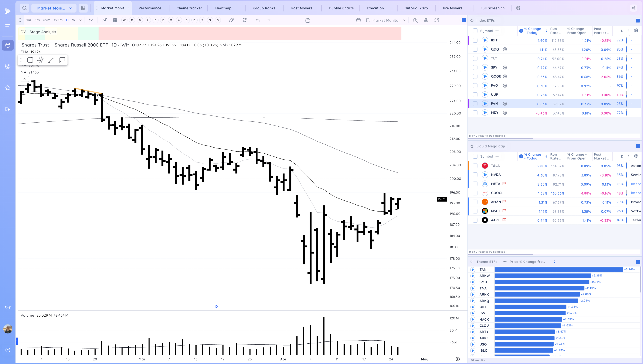Sort Liquid Mega Cap by % Change Today arrows

pos(546,156)
